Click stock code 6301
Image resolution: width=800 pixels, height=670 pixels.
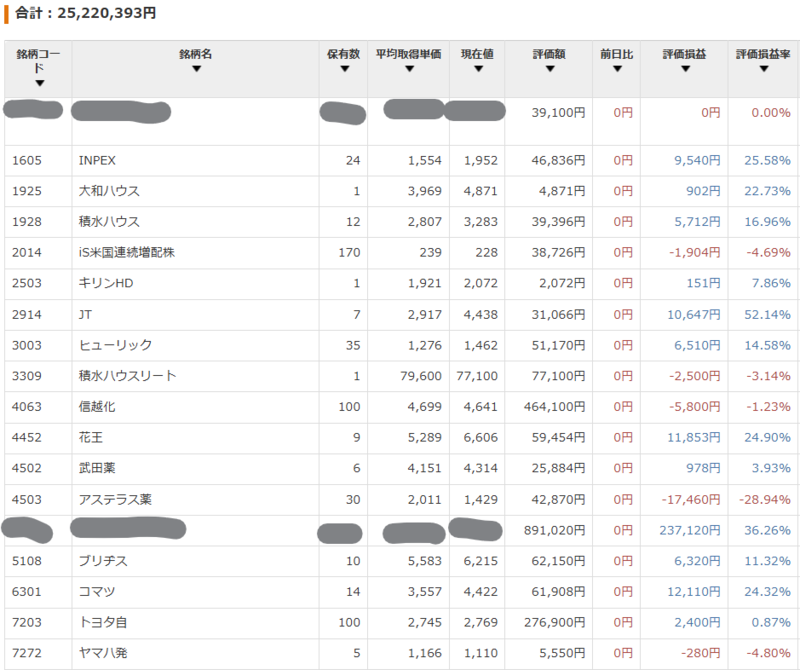tap(27, 591)
